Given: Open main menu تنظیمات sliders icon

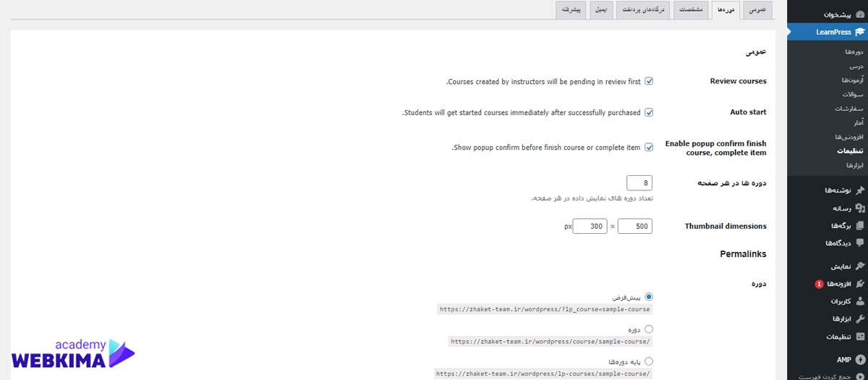Looking at the screenshot, I should (859, 337).
